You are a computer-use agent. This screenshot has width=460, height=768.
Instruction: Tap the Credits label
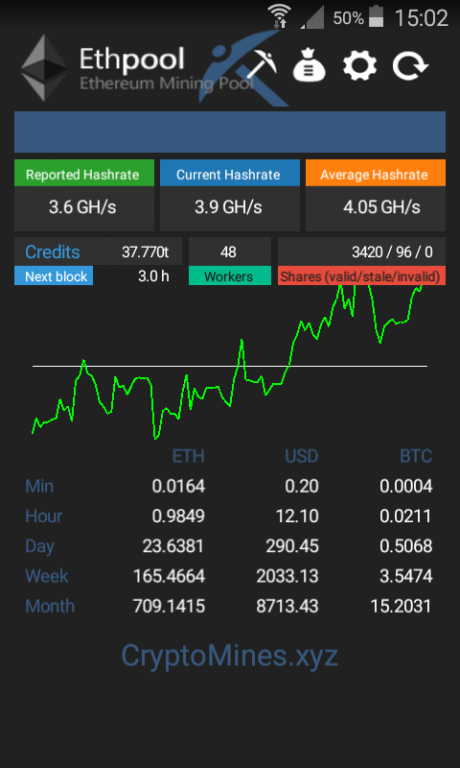click(52, 252)
